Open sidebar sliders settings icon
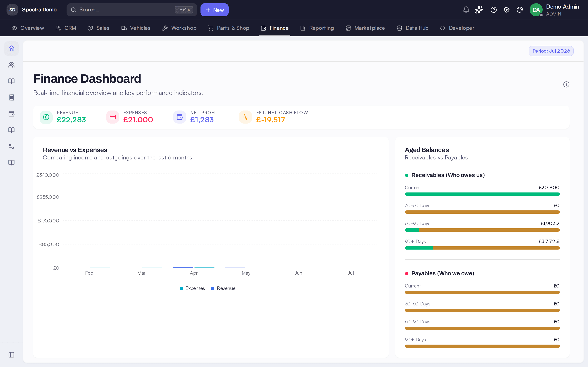 pos(11,146)
